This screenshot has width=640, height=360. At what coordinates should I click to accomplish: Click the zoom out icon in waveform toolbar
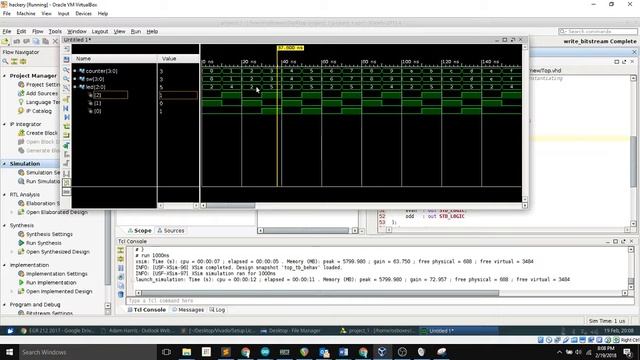click(67, 79)
